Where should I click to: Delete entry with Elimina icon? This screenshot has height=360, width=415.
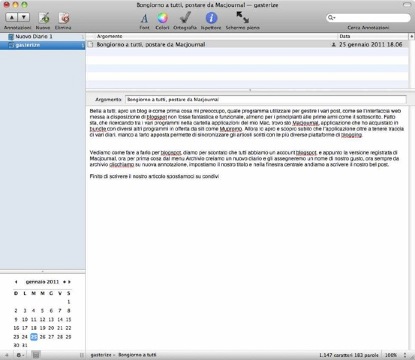(x=64, y=18)
